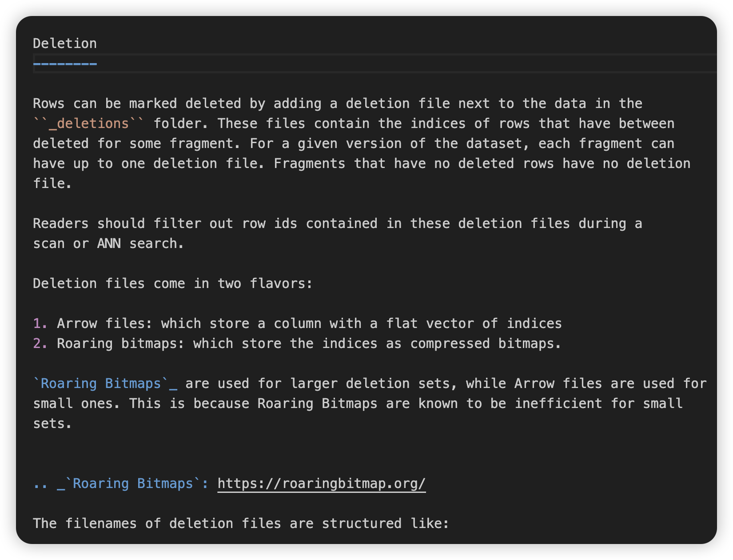
Task: Click the `Roaring Bitmaps`_ reference link
Action: (105, 384)
